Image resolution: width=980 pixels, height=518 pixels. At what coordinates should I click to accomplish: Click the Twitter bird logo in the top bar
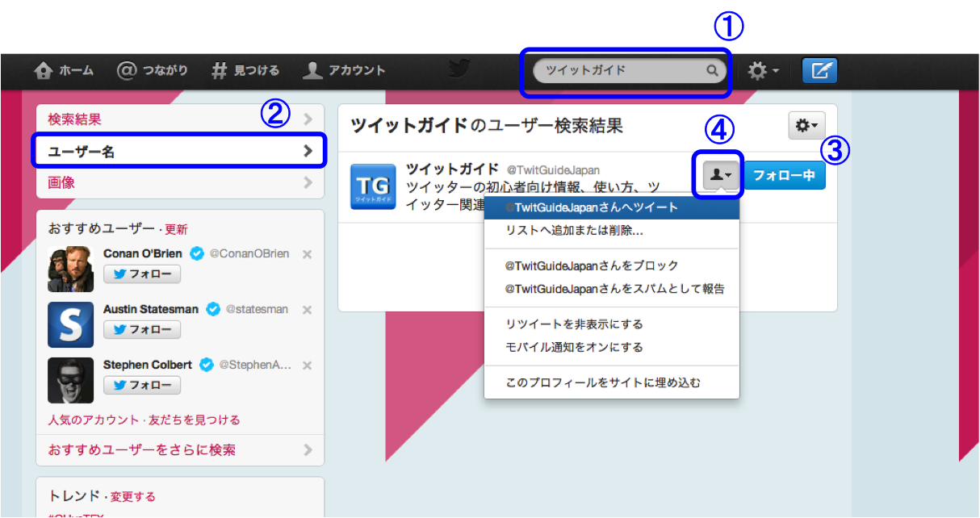pyautogui.click(x=460, y=70)
